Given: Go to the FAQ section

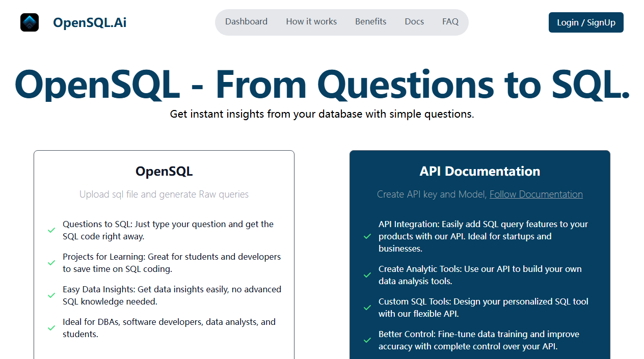Looking at the screenshot, I should [450, 22].
